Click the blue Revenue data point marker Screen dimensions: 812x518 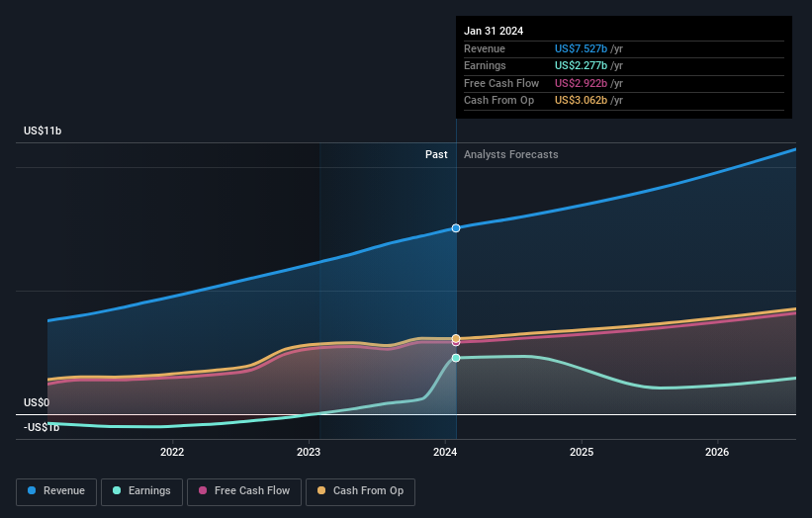pos(456,228)
